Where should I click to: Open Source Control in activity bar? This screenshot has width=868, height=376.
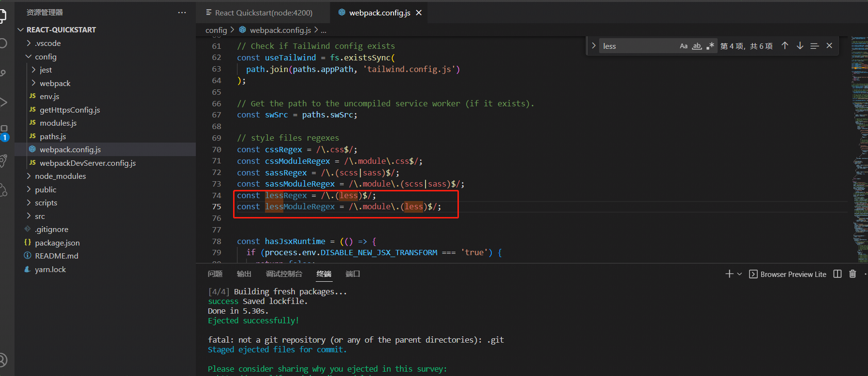pos(2,72)
